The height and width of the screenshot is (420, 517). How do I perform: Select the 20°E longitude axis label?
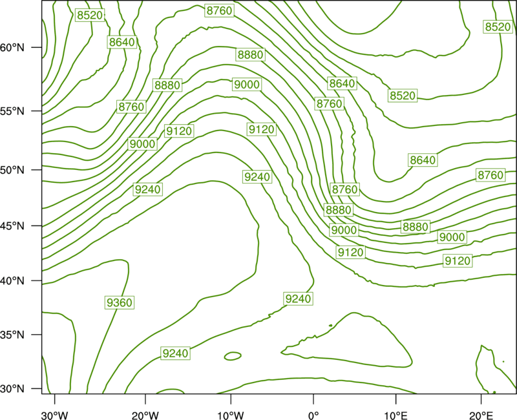[x=481, y=415]
